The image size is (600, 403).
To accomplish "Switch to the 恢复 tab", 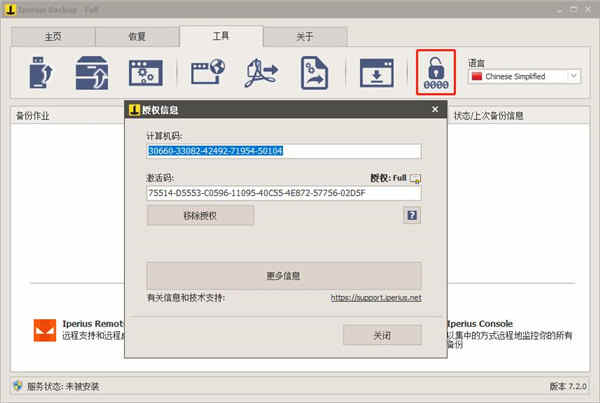I will pyautogui.click(x=137, y=37).
